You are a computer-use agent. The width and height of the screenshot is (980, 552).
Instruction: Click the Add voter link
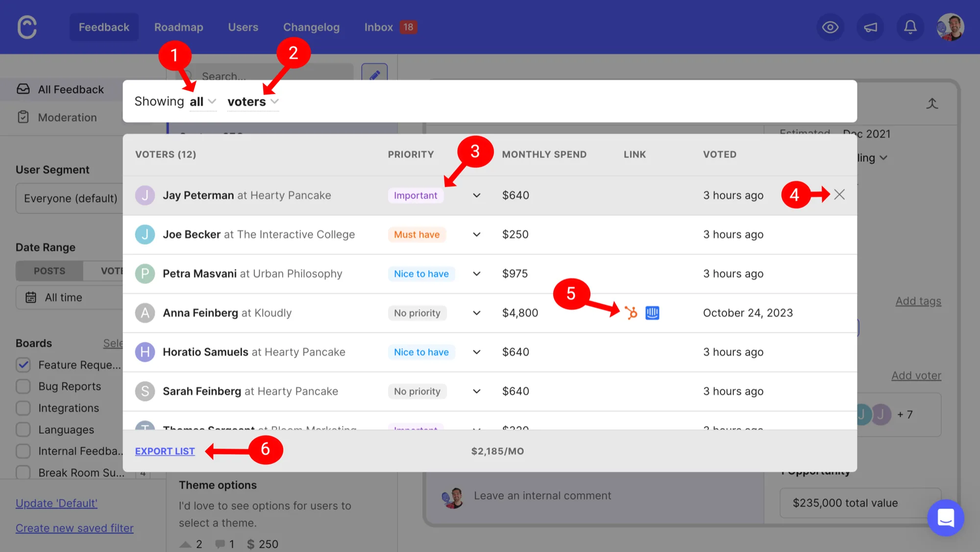[x=916, y=375]
